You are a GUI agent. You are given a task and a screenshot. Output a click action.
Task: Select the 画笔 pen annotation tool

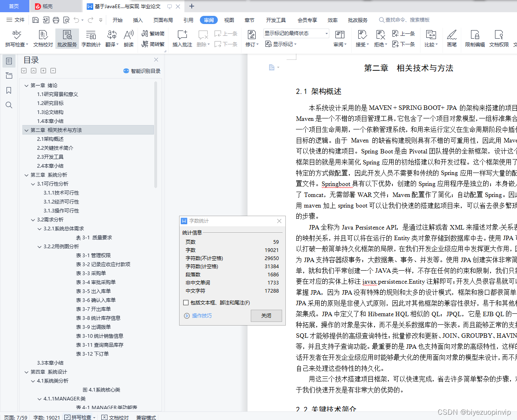coord(452,38)
